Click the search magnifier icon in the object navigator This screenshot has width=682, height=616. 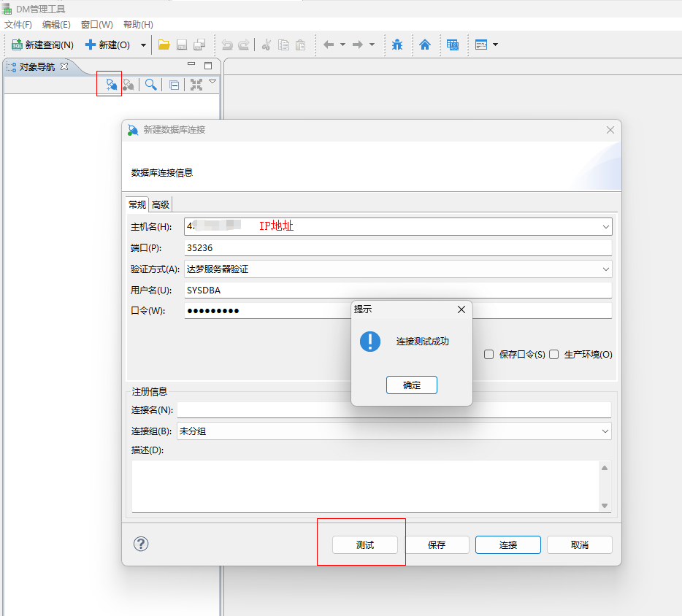click(150, 85)
